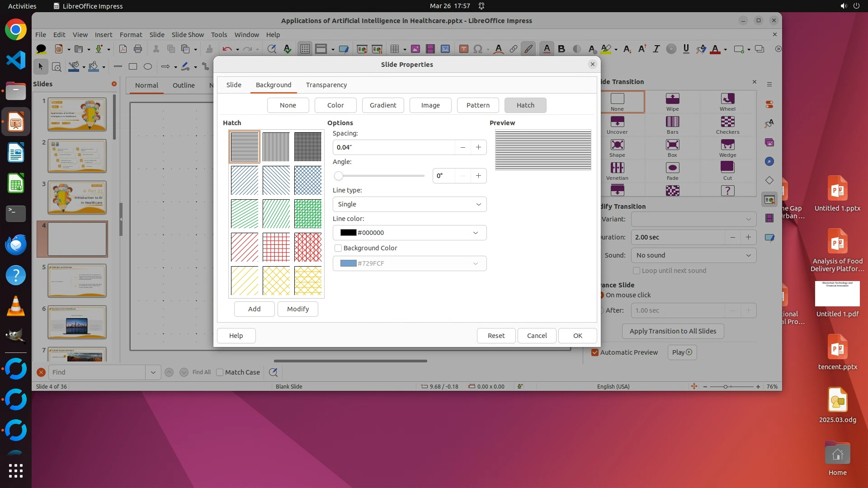Switch to the Transparency tab

(326, 85)
